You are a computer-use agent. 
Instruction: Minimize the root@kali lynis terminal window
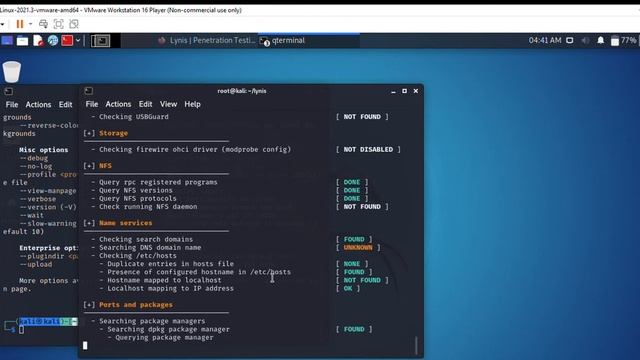click(393, 91)
